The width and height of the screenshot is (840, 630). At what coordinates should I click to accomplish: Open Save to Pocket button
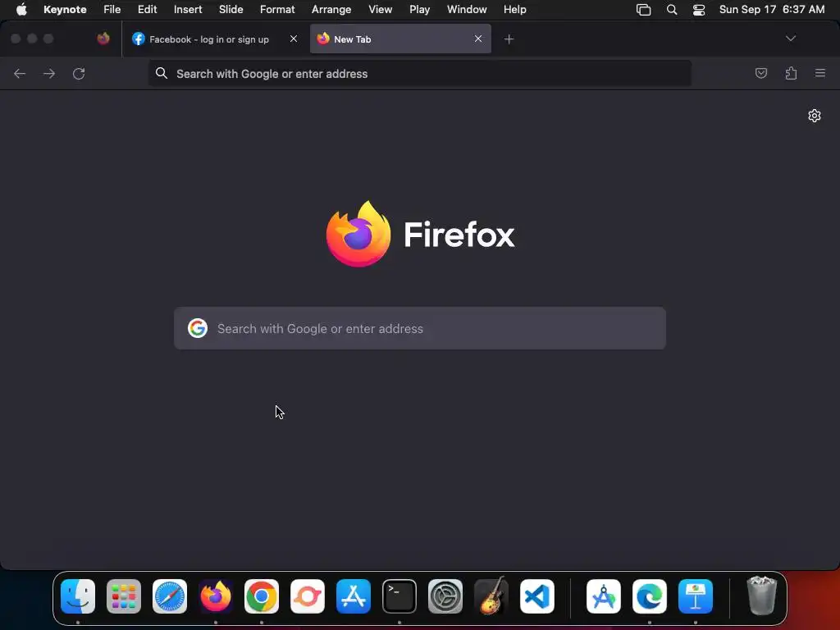point(760,73)
